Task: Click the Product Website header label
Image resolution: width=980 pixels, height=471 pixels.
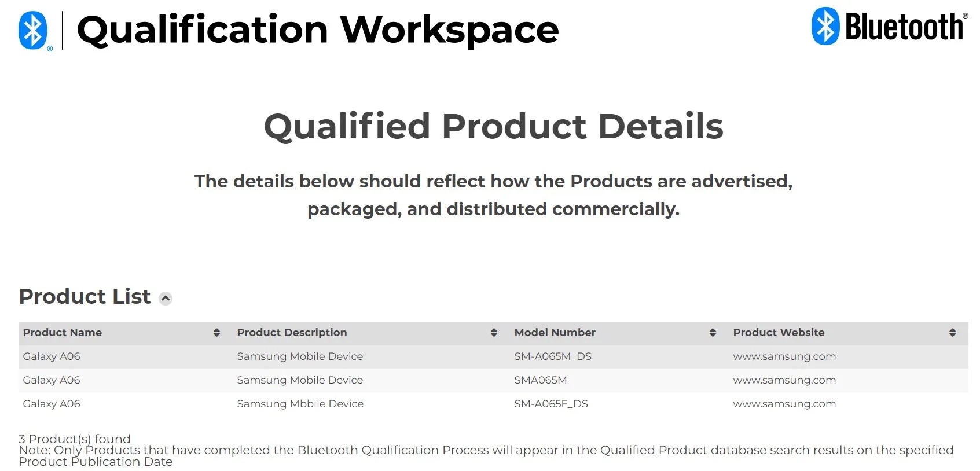Action: (779, 333)
